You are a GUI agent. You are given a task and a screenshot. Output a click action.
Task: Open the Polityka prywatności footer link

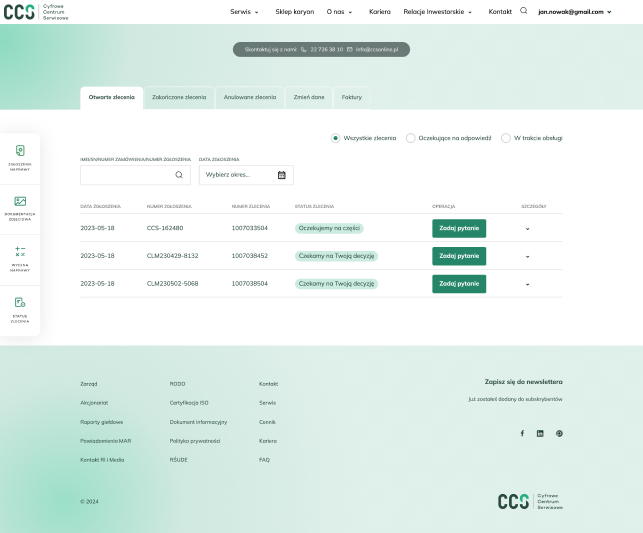[x=195, y=440]
